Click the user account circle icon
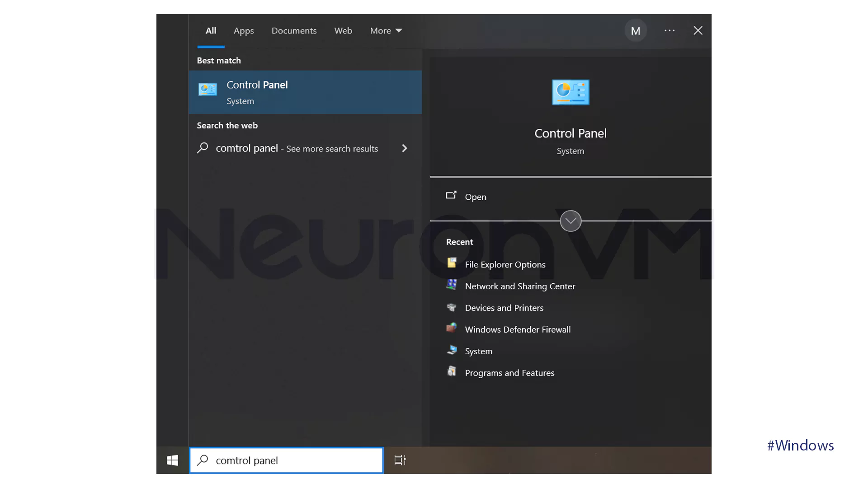Image resolution: width=868 pixels, height=488 pixels. pos(636,30)
